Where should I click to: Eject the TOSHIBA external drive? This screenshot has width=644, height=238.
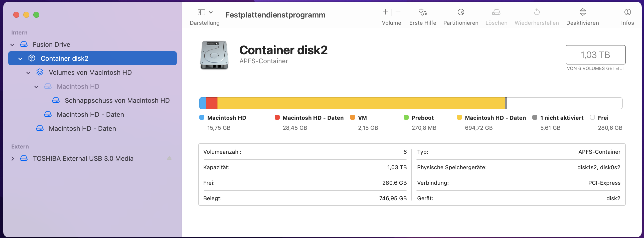tap(169, 158)
